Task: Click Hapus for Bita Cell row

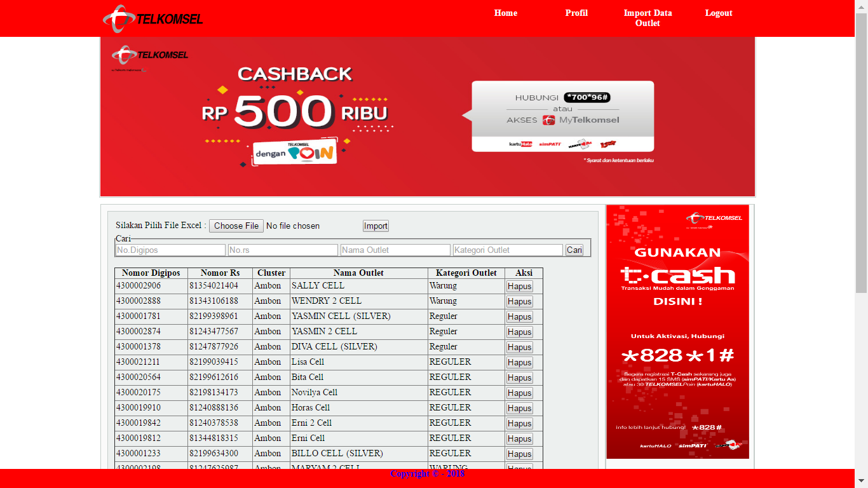Action: (x=519, y=378)
